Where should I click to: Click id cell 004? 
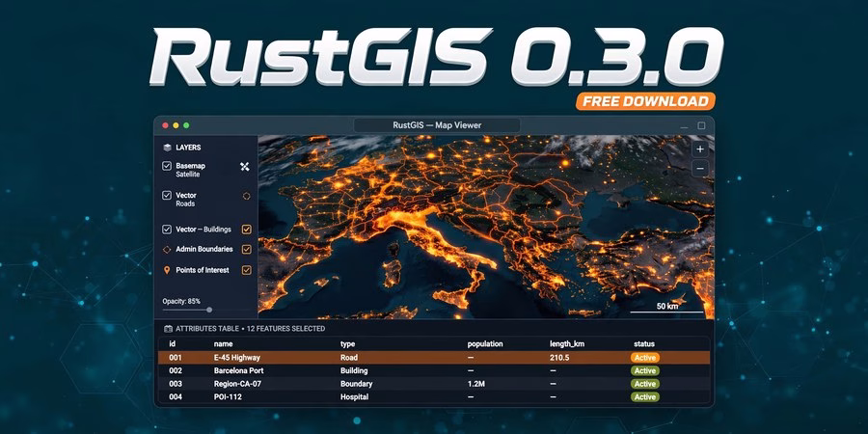pyautogui.click(x=176, y=397)
